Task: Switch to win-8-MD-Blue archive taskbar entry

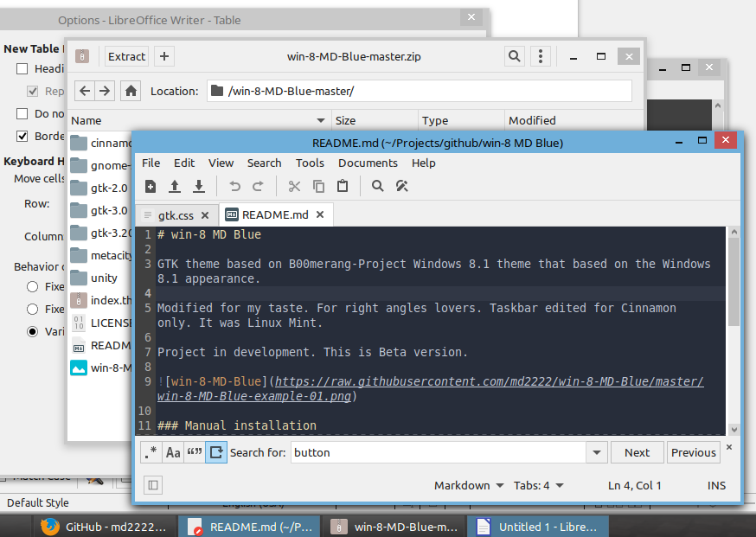Action: [394, 527]
